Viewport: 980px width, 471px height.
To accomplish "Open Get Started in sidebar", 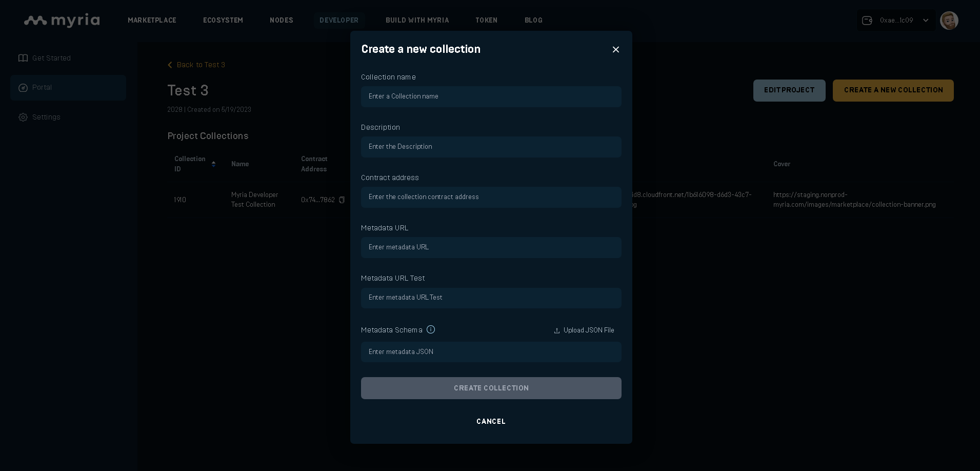I will point(51,58).
